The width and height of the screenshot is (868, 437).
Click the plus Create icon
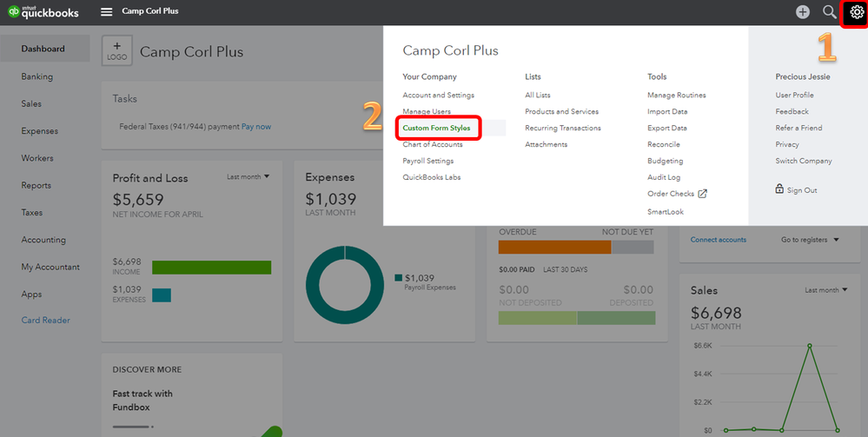802,12
